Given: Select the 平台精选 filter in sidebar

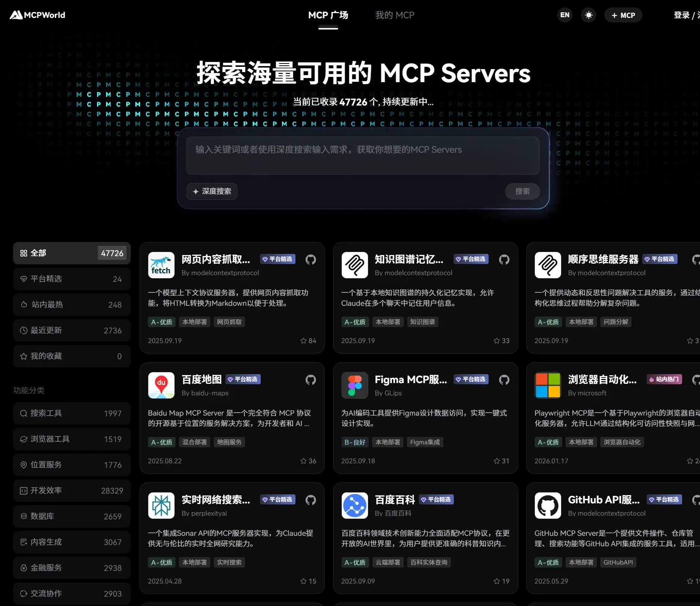Looking at the screenshot, I should pyautogui.click(x=72, y=279).
